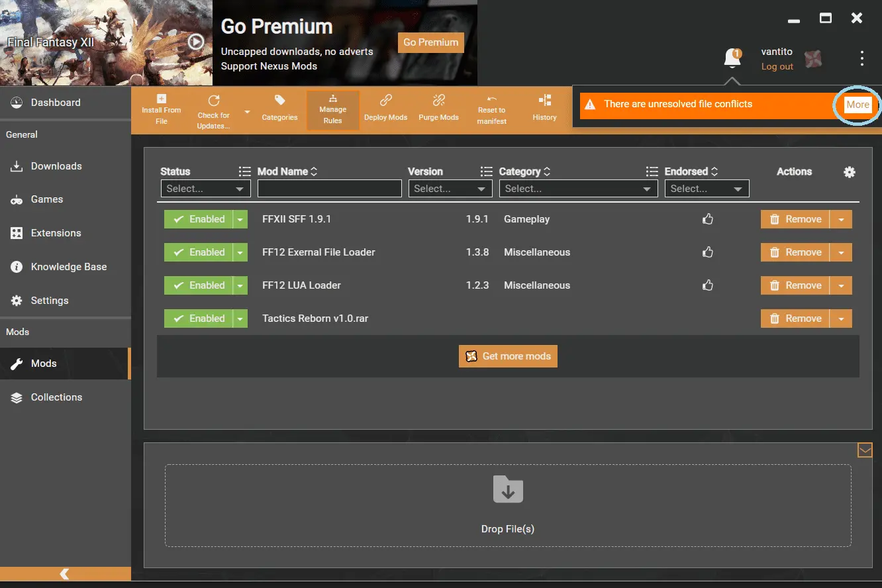Click the Deploy Mods link icon
Viewport: 882px width, 588px height.
coord(385,100)
